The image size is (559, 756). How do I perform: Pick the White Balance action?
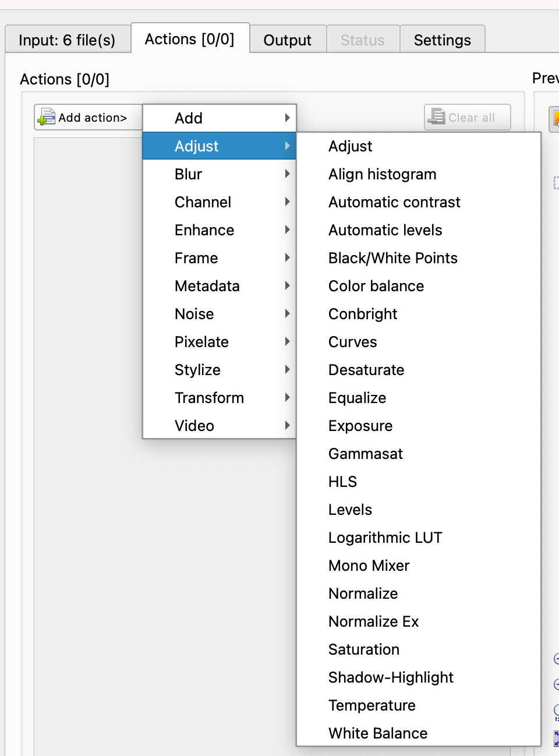[x=378, y=733]
